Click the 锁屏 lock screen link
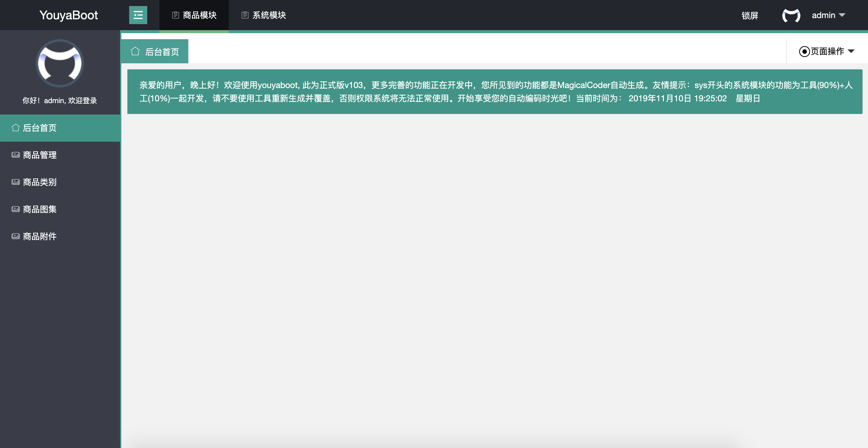The height and width of the screenshot is (448, 868). (x=750, y=15)
